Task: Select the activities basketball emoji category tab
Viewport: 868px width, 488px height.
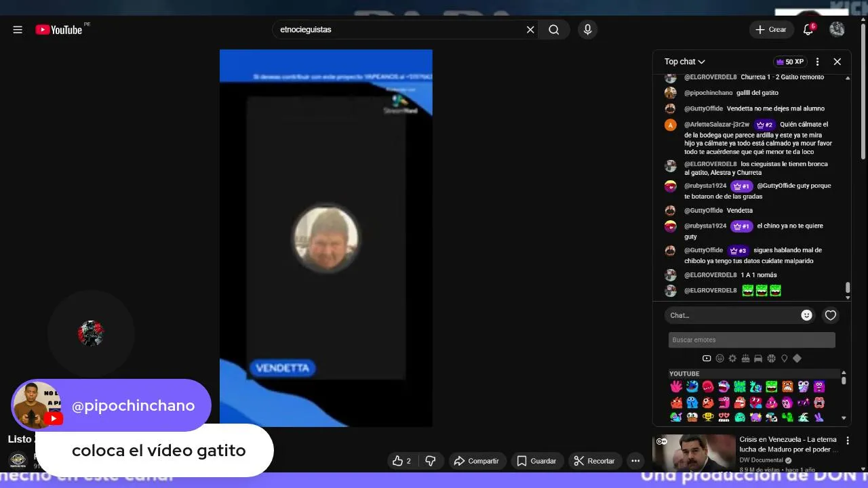Action: click(x=771, y=359)
